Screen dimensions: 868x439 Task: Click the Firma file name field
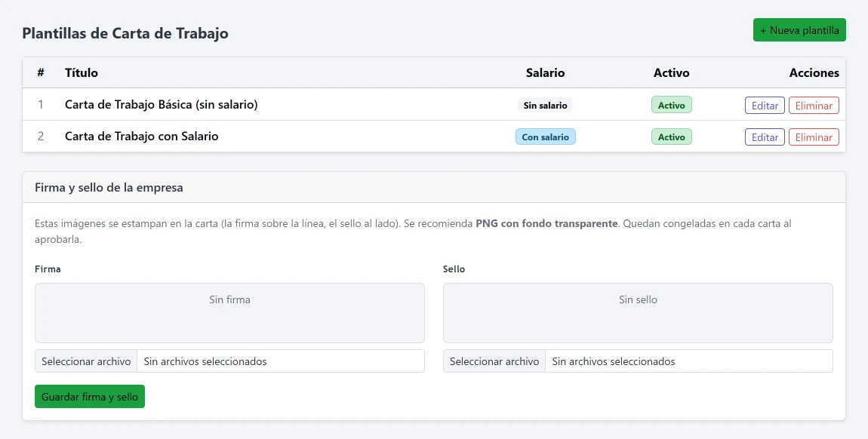[281, 361]
